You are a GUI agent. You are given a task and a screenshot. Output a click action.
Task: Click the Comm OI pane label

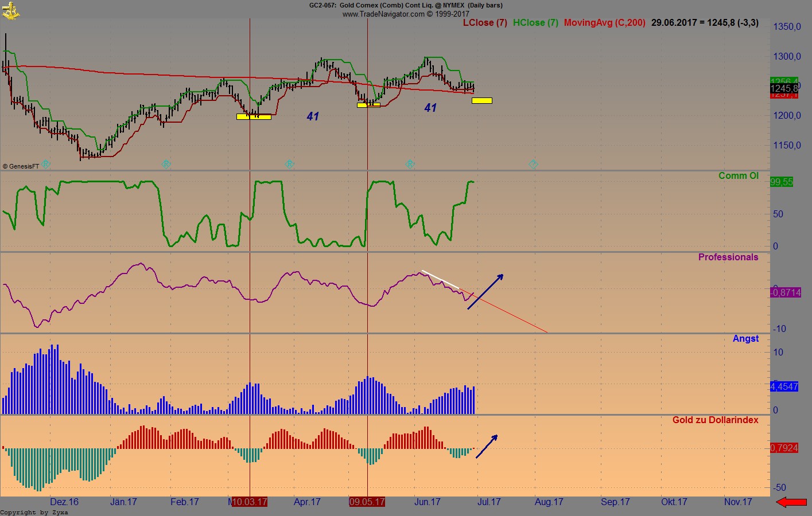[x=739, y=176]
